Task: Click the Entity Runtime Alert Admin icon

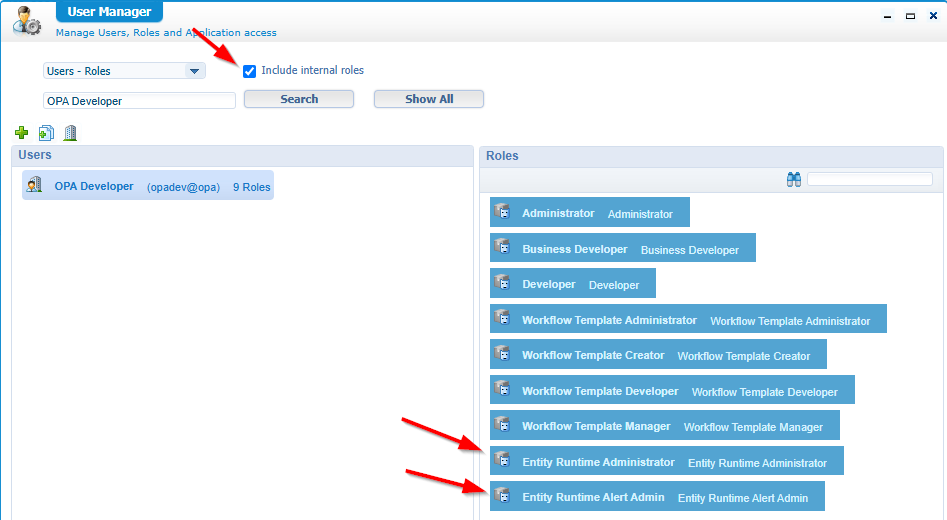Action: pyautogui.click(x=503, y=496)
